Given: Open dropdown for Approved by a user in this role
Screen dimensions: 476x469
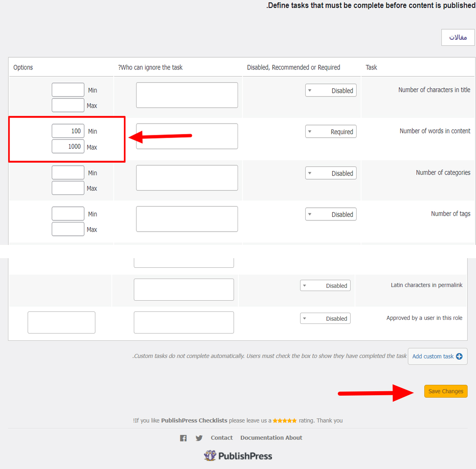Looking at the screenshot, I should [x=325, y=319].
